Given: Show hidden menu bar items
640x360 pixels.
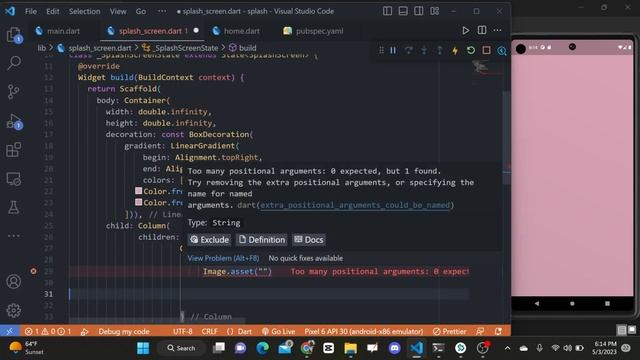Looking at the screenshot, I should [162, 11].
